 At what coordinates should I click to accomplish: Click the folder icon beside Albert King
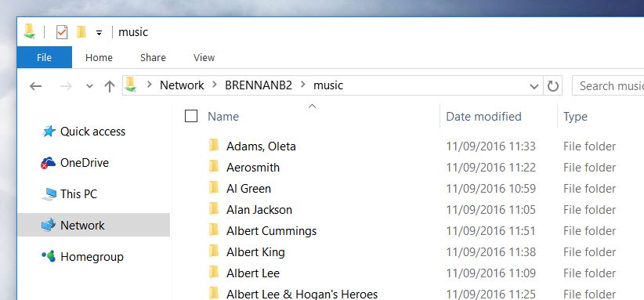(x=214, y=251)
